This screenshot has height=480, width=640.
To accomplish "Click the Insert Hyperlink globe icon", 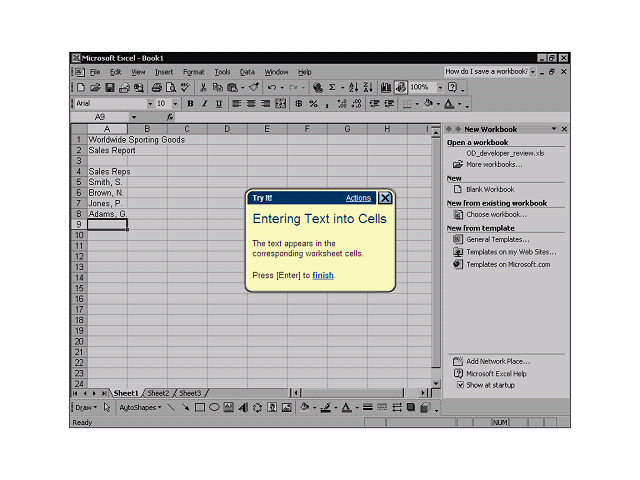I will [318, 87].
